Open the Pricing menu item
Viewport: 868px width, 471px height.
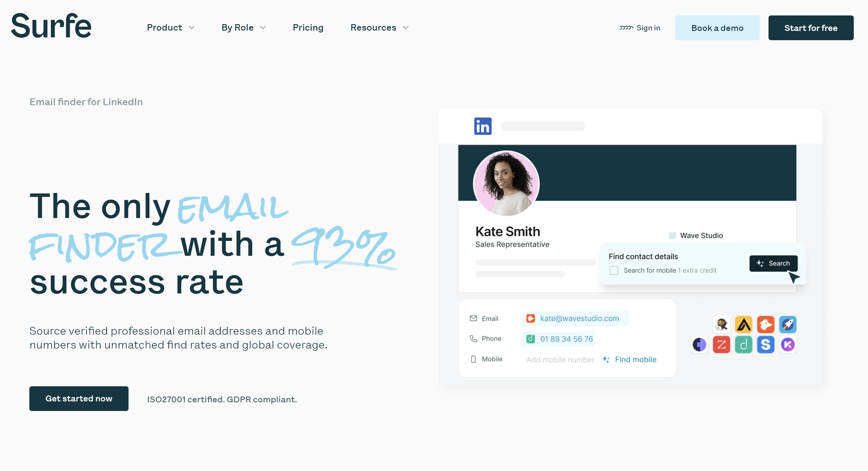(308, 27)
